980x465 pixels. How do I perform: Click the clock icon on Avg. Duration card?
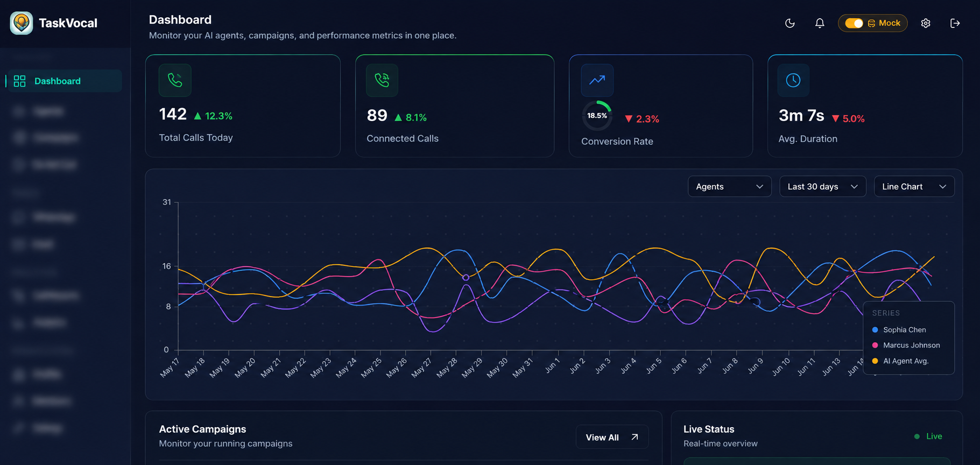(x=793, y=80)
